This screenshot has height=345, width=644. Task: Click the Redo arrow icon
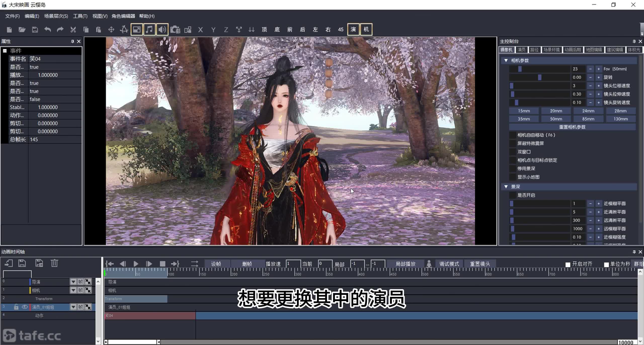tap(60, 30)
